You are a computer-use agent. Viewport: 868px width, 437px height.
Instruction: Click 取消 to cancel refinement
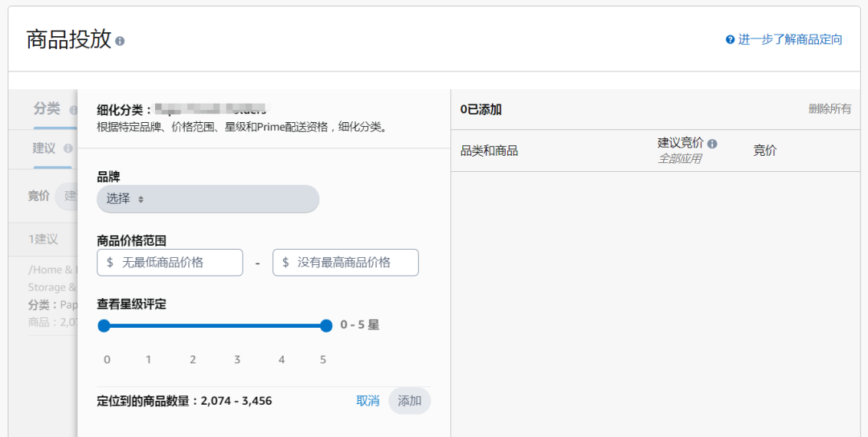(x=367, y=401)
